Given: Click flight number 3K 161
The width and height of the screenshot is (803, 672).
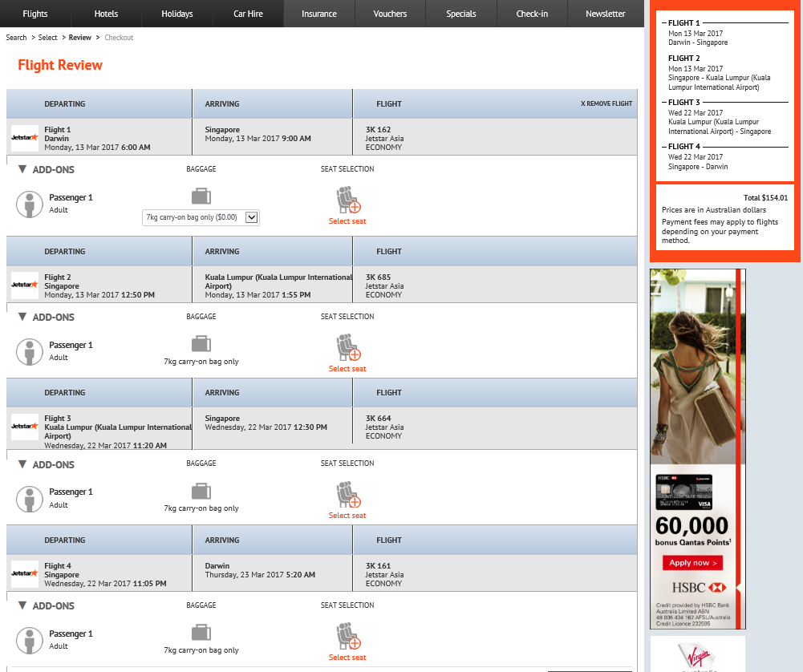Looking at the screenshot, I should (x=378, y=565).
